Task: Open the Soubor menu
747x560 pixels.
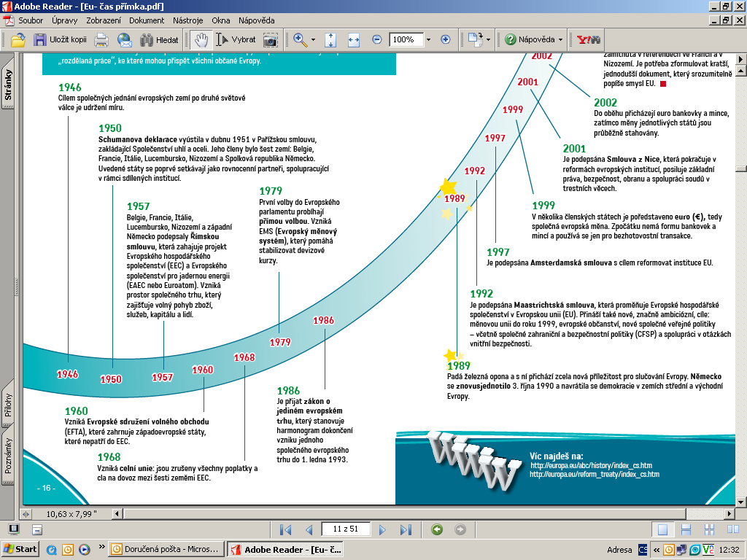Action: 31,20
